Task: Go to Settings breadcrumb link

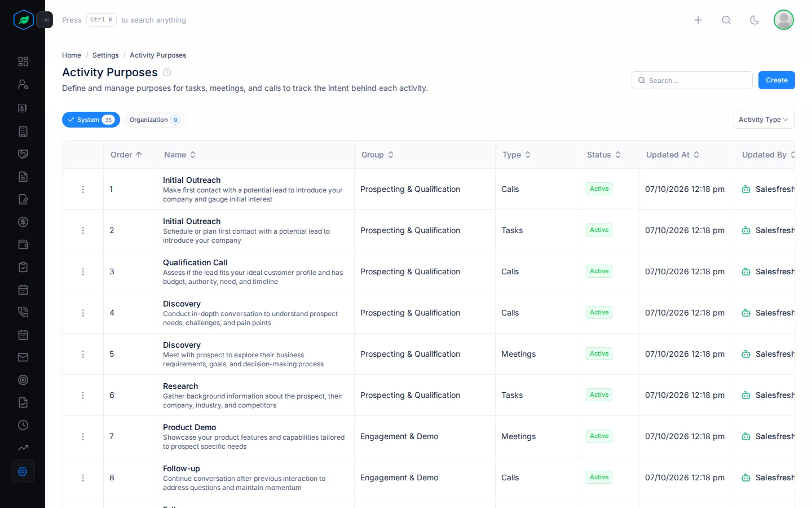Action: point(105,55)
